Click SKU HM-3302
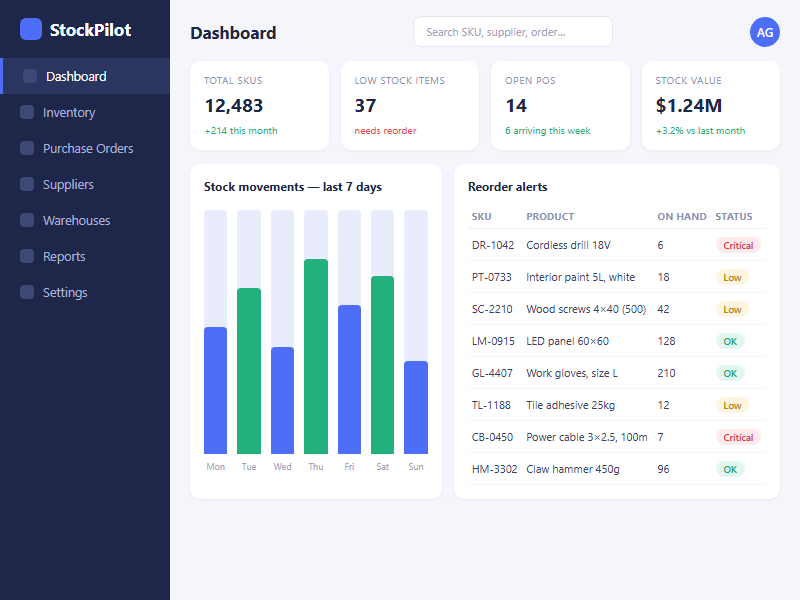Screen dimensions: 800x600 point(494,469)
